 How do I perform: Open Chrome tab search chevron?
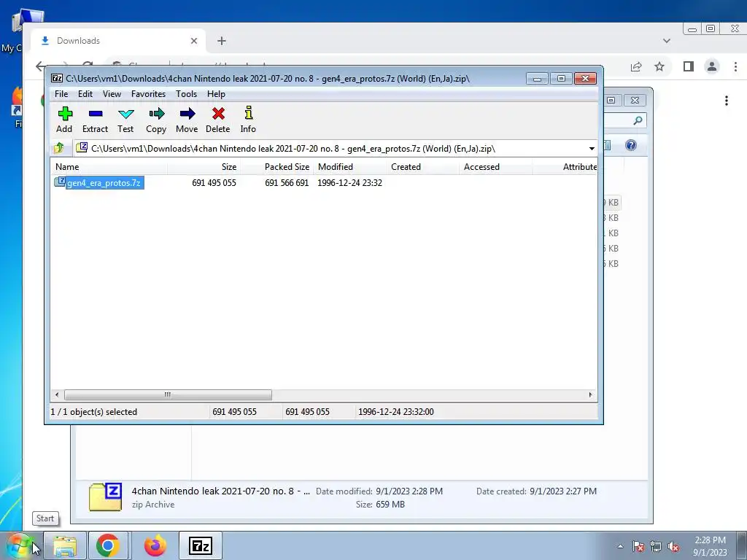(667, 41)
